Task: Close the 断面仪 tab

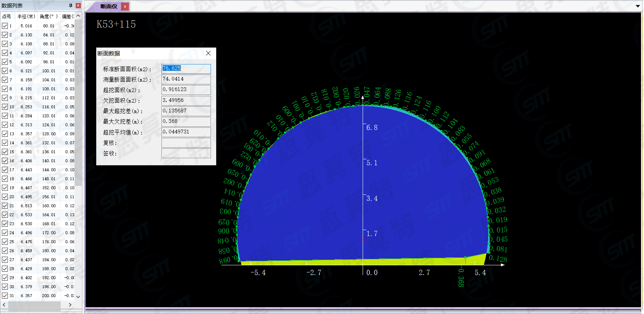Action: 125,6
